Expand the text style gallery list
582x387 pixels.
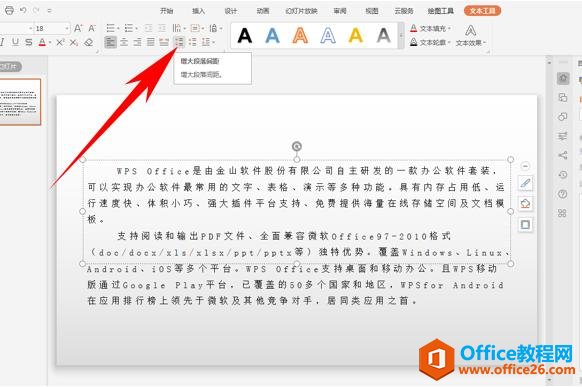[401, 36]
